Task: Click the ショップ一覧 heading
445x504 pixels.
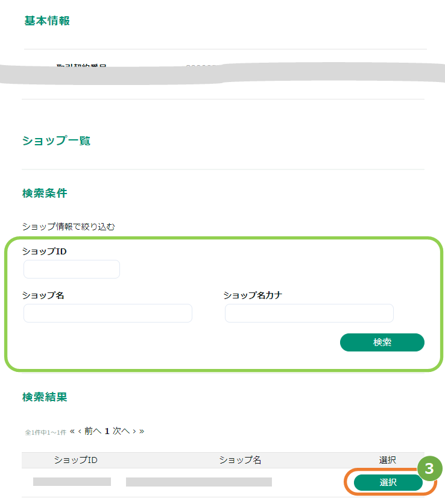Action: point(56,140)
